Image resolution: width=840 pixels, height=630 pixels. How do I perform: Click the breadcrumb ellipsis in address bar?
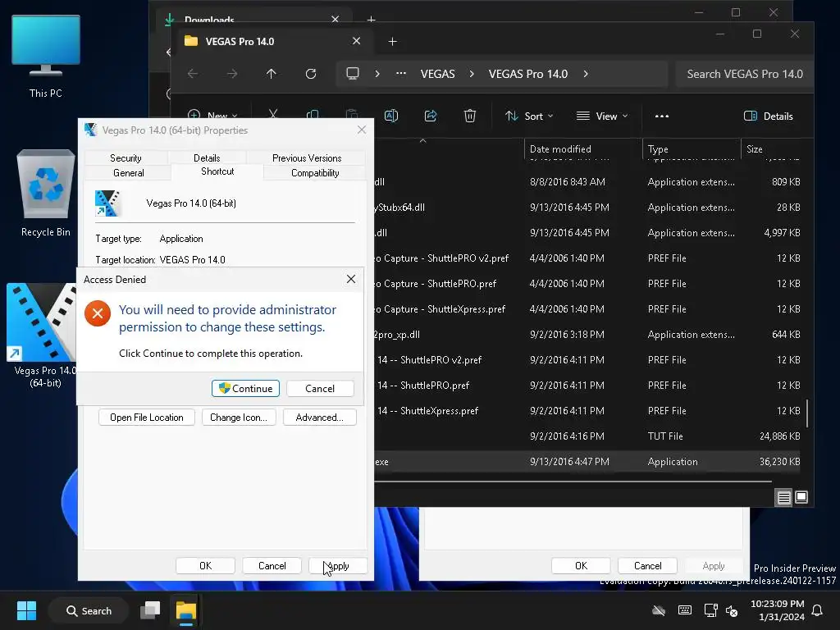point(400,74)
